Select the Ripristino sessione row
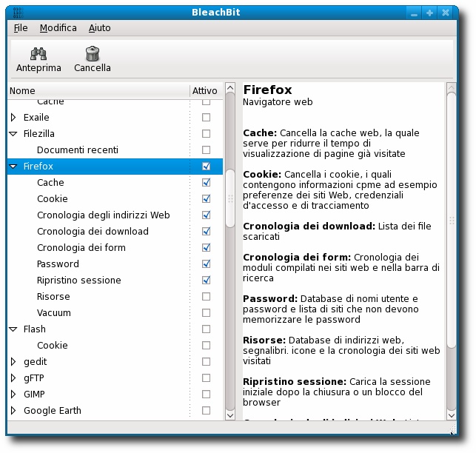476x453 pixels. 115,280
